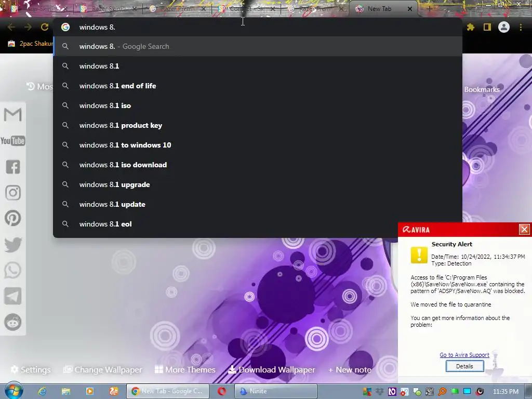Go forward with the browser forward arrow
This screenshot has width=532, height=399.
click(x=28, y=27)
